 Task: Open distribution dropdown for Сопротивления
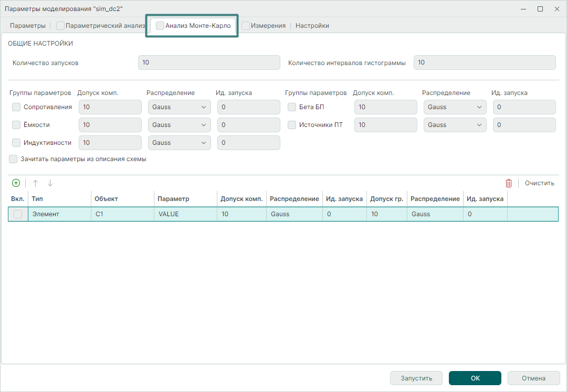(x=179, y=107)
